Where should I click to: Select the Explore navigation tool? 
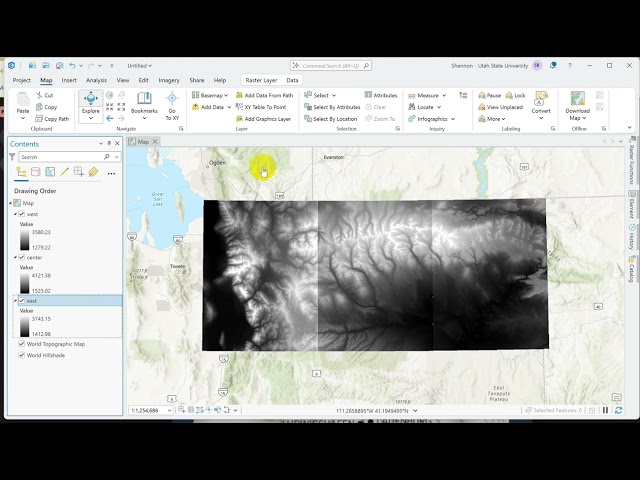[x=91, y=103]
